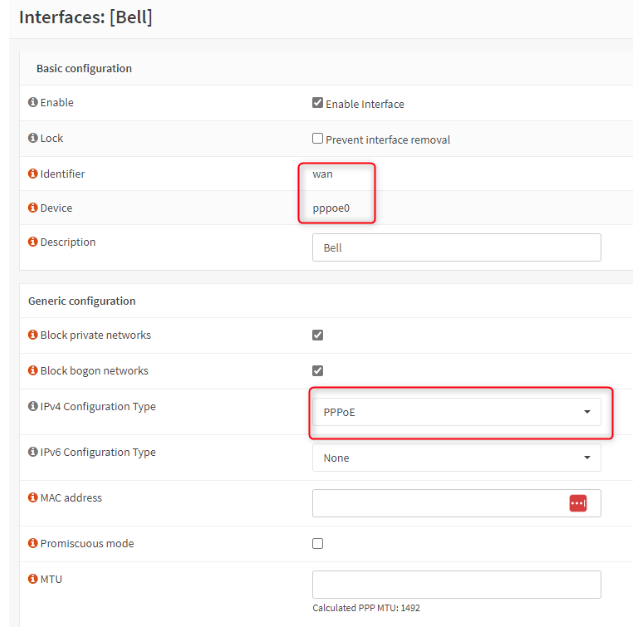
Task: Click the Prevent interface removal label
Action: [x=388, y=140]
